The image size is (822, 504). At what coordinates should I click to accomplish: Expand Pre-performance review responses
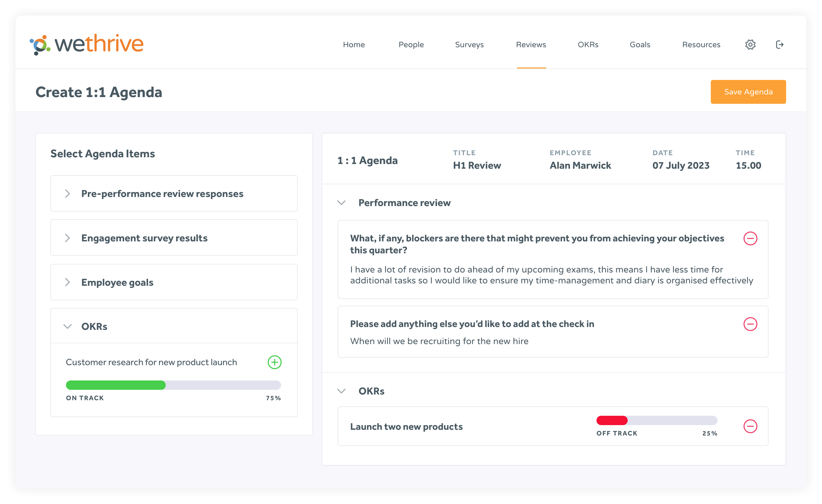click(x=68, y=193)
